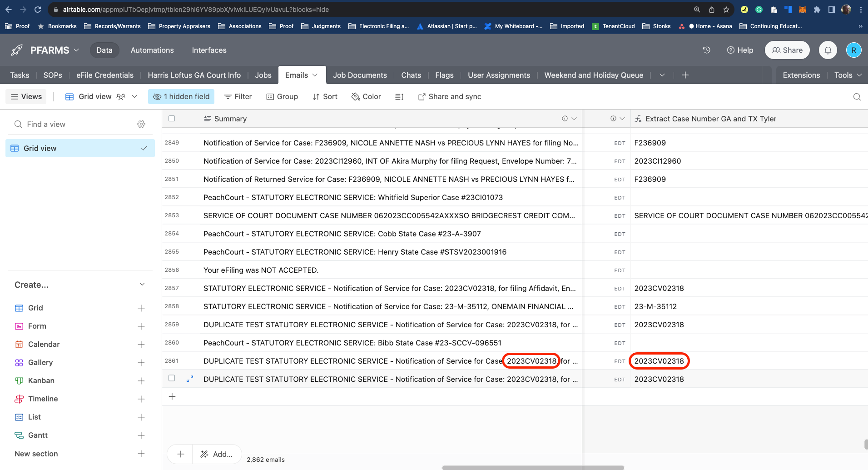This screenshot has height=470, width=868.
Task: Open the Interfaces tab
Action: click(x=209, y=50)
